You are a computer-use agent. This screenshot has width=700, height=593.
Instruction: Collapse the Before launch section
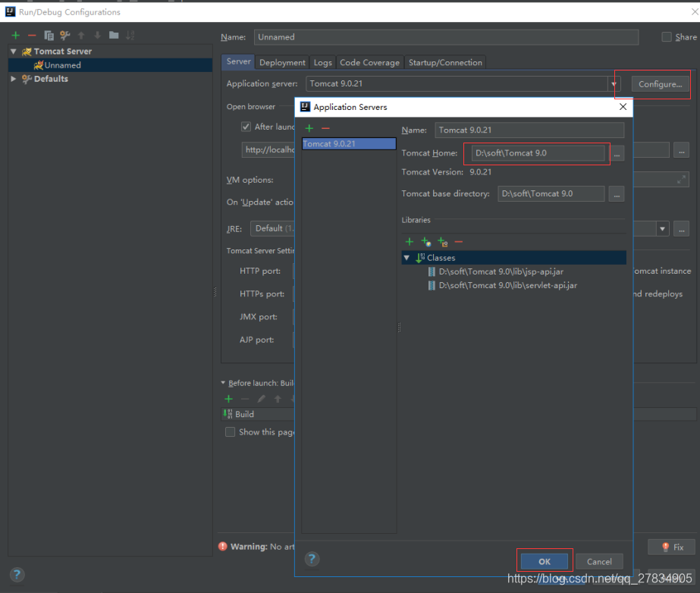223,383
